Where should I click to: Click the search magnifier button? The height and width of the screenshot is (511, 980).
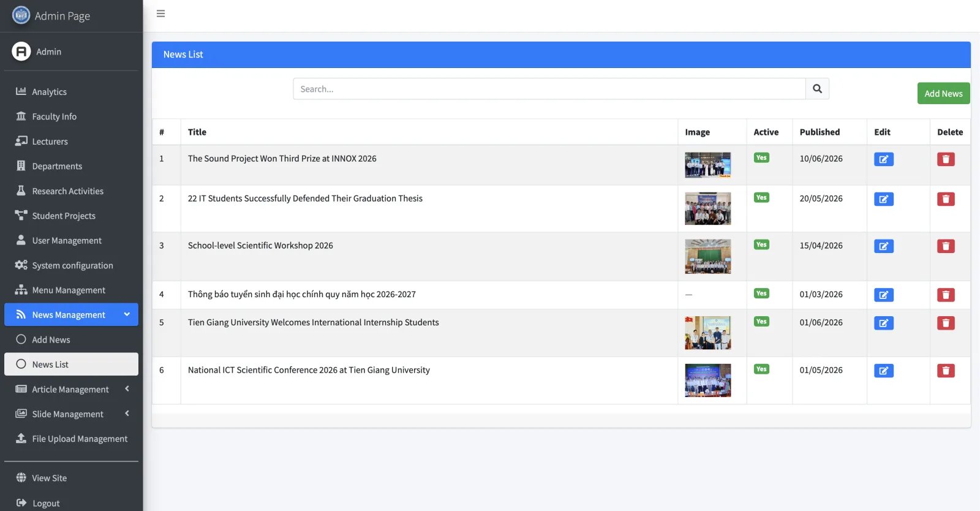[x=817, y=89]
